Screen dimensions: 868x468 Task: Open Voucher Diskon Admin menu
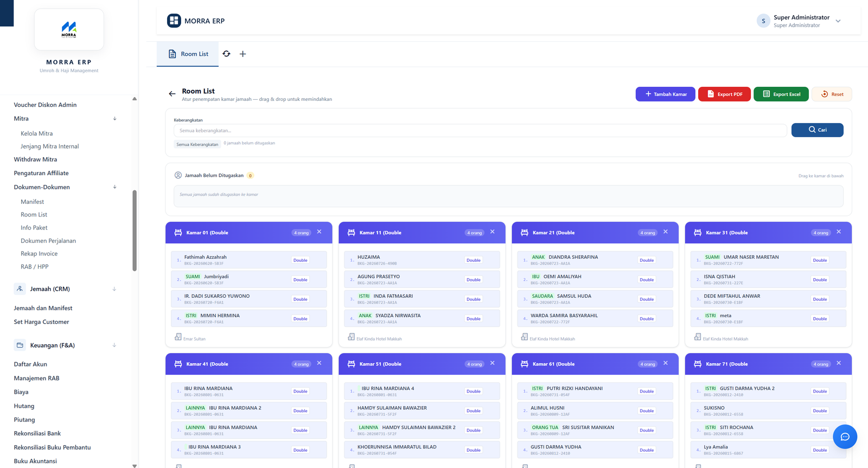pyautogui.click(x=45, y=105)
